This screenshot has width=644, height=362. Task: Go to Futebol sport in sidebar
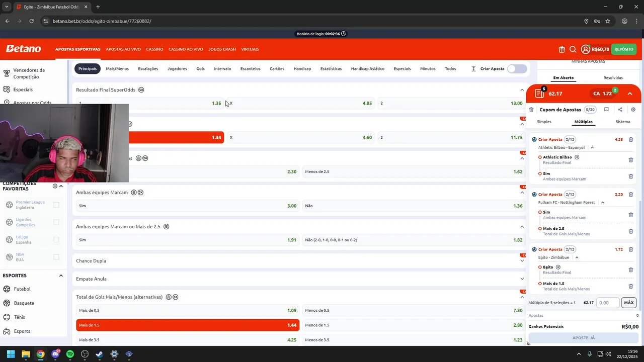tap(22, 289)
